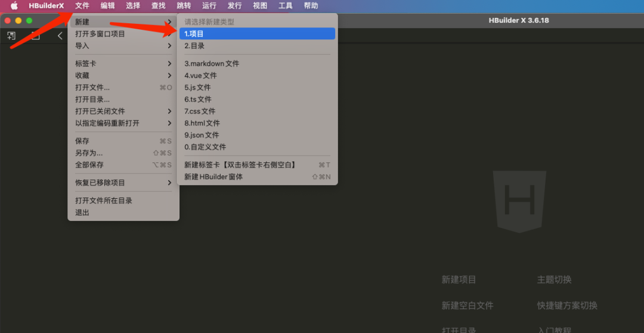Create a 9.json文件

pyautogui.click(x=257, y=135)
